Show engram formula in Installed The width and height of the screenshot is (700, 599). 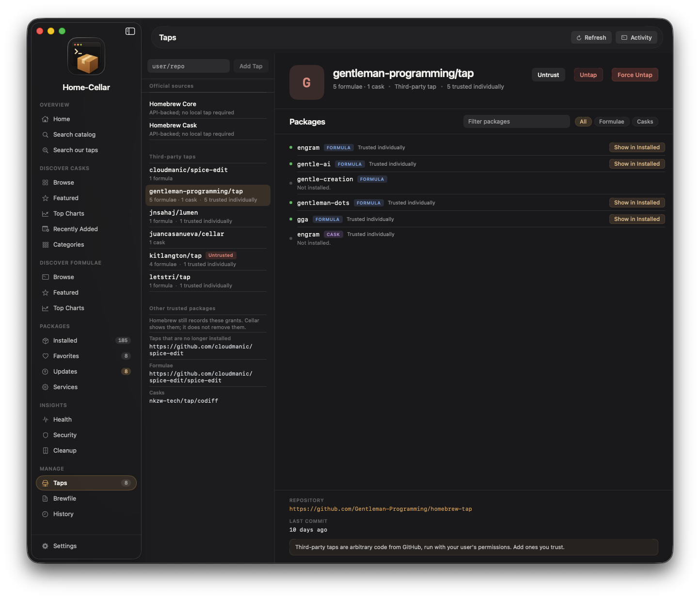(x=637, y=147)
